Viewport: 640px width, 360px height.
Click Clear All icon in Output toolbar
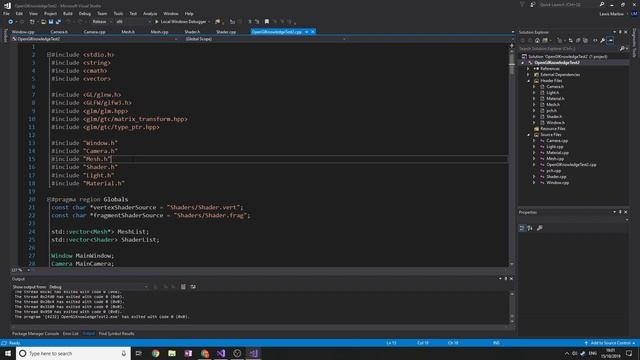[183, 287]
